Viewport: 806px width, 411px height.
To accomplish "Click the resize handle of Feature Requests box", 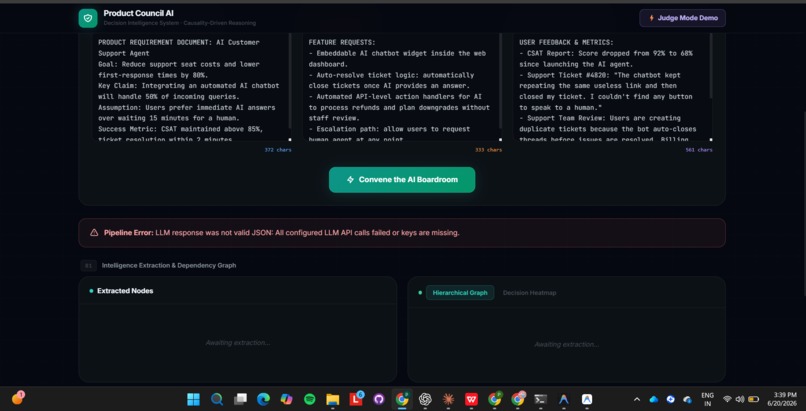I will pos(501,139).
